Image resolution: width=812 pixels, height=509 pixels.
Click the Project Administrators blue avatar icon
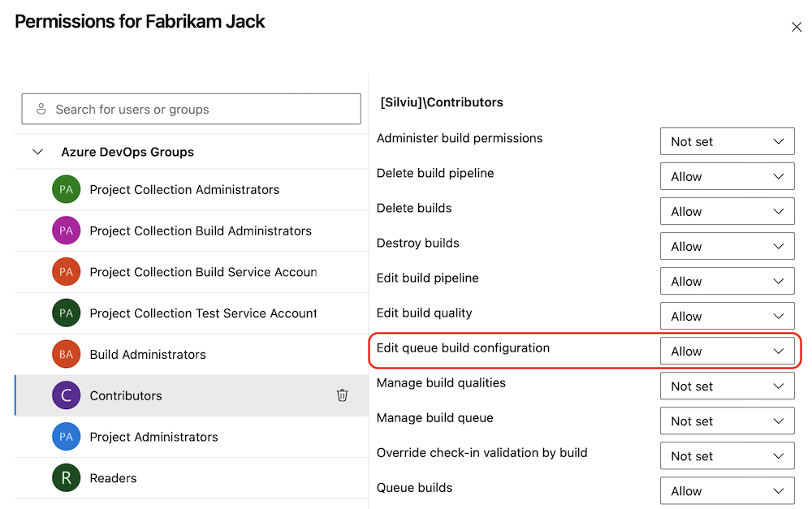[66, 437]
